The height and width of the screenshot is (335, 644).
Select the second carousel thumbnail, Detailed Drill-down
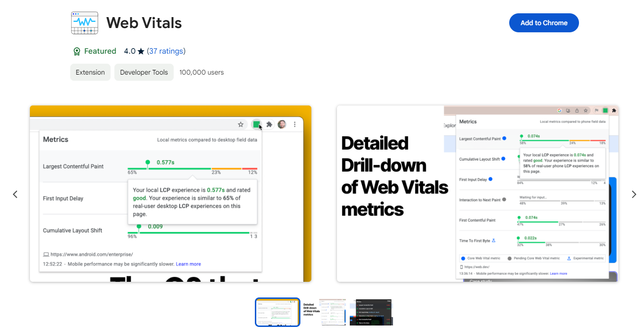click(x=324, y=312)
